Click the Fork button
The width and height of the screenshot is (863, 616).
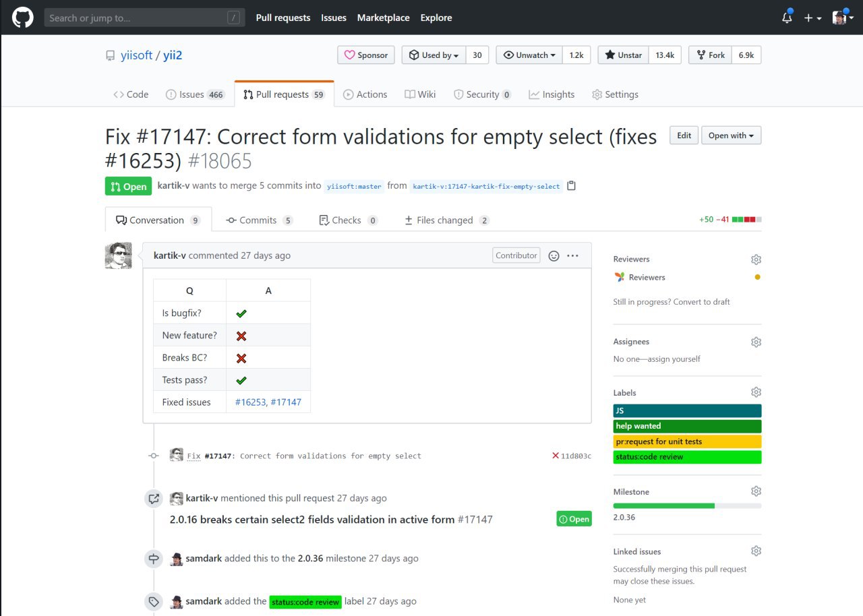710,55
